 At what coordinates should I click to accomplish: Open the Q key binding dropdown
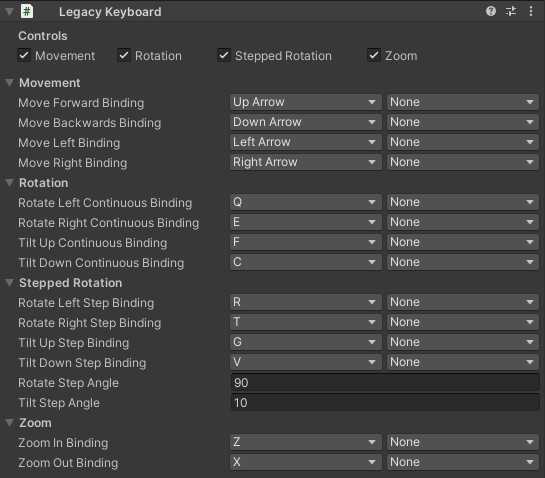[306, 202]
